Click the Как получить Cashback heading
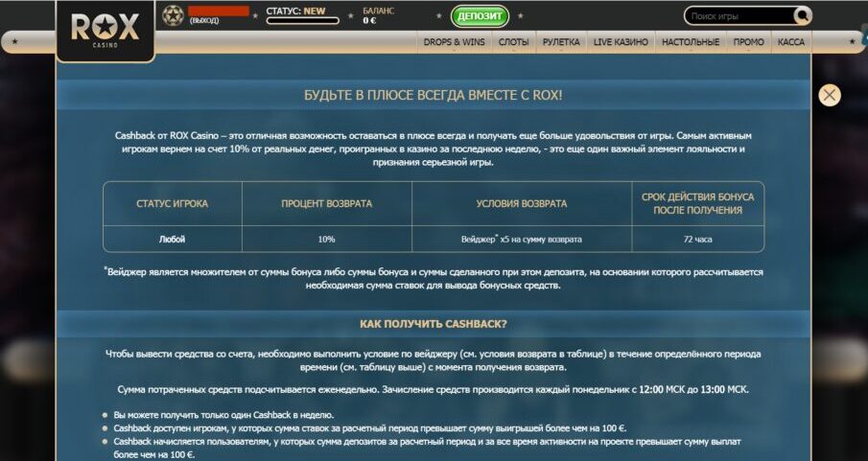Image resolution: width=868 pixels, height=461 pixels. 433,324
